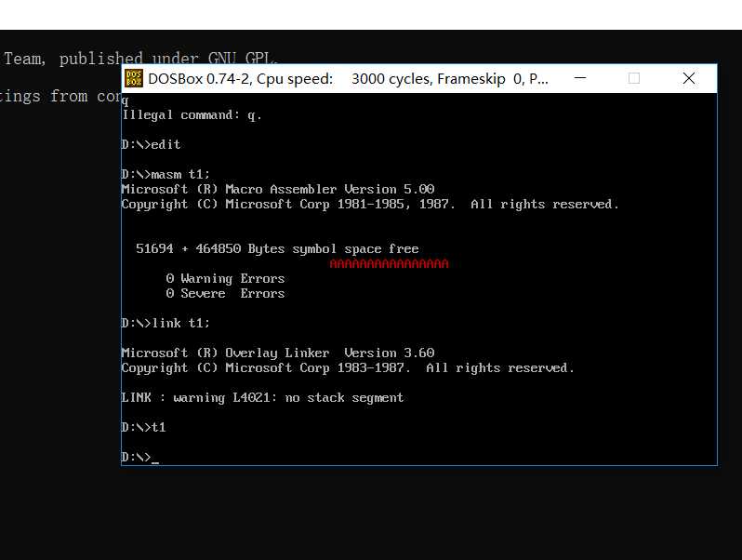Click the 'D:\>masm t1;' command line
The width and height of the screenshot is (742, 560).
pyautogui.click(x=166, y=174)
